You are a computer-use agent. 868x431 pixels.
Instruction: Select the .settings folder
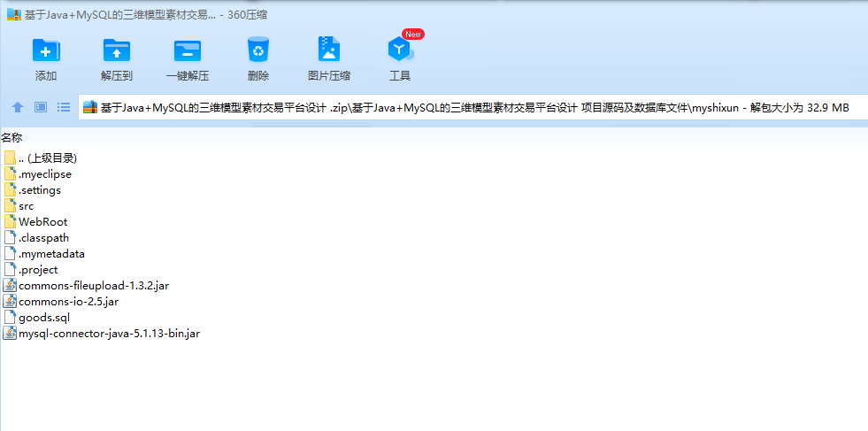pos(32,190)
